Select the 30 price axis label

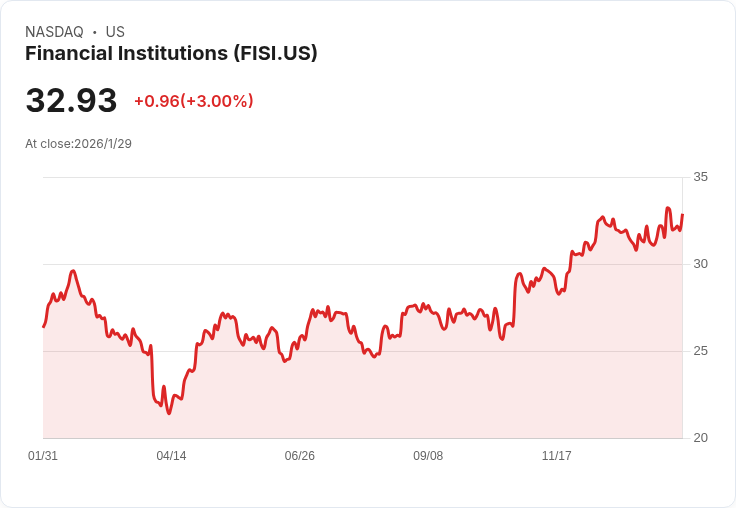tap(700, 264)
